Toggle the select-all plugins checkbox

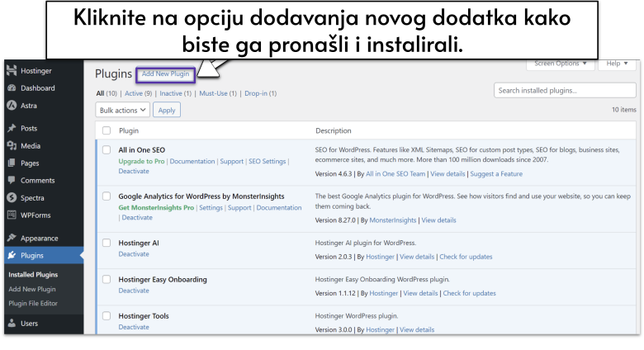tap(107, 130)
